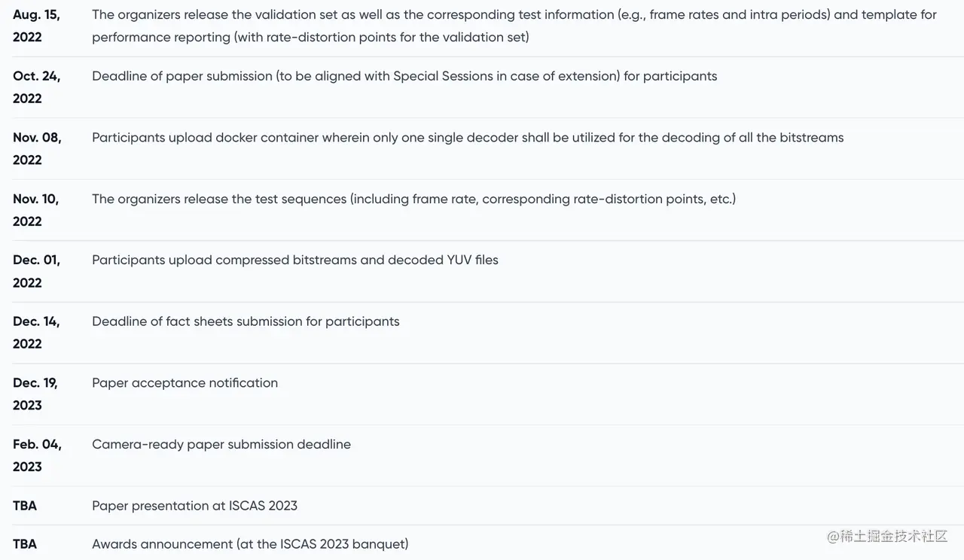This screenshot has width=964, height=560.
Task: Click the Nov. 10, 2022 date label
Action: coord(35,210)
